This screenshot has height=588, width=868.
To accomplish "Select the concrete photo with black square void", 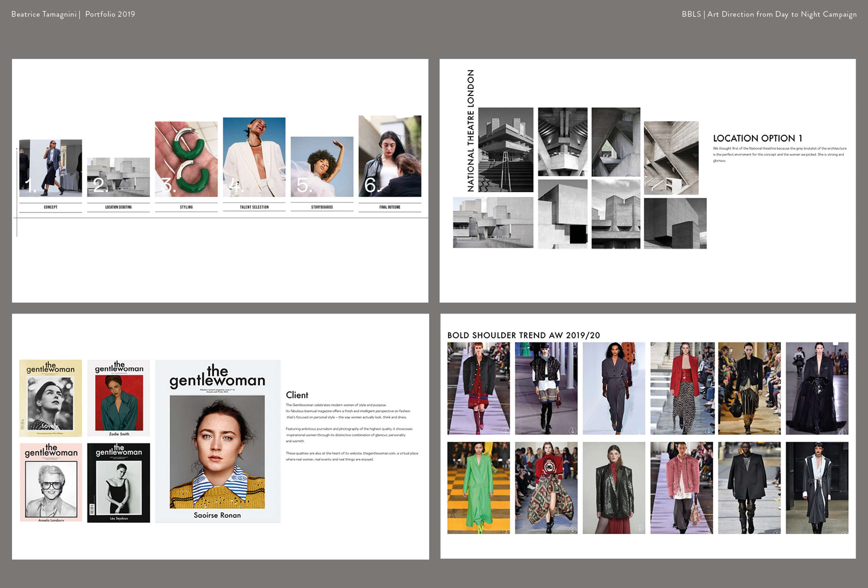I will (x=562, y=214).
